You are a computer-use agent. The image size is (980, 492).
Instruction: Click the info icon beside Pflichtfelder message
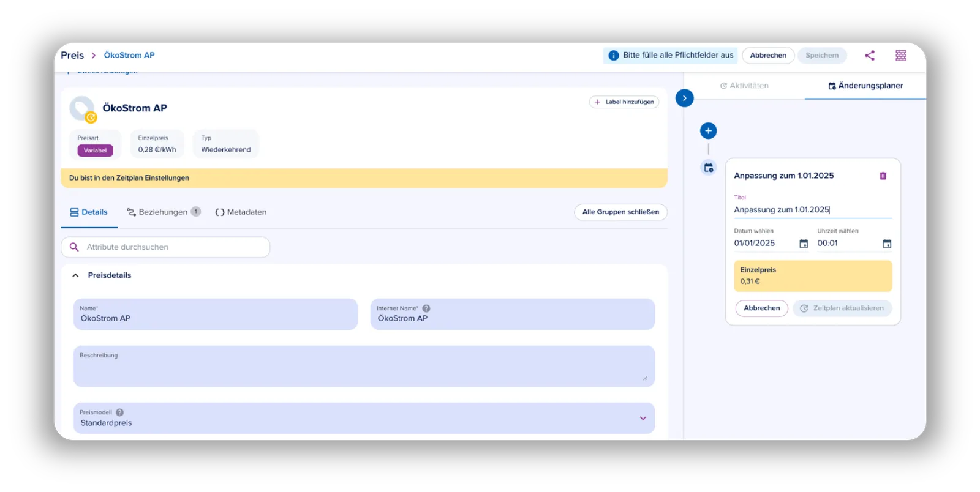(614, 56)
